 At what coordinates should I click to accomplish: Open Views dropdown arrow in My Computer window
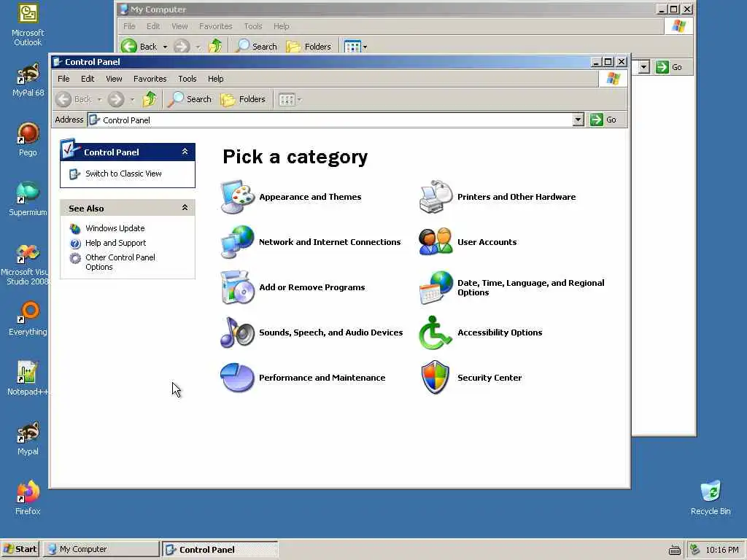(x=365, y=47)
